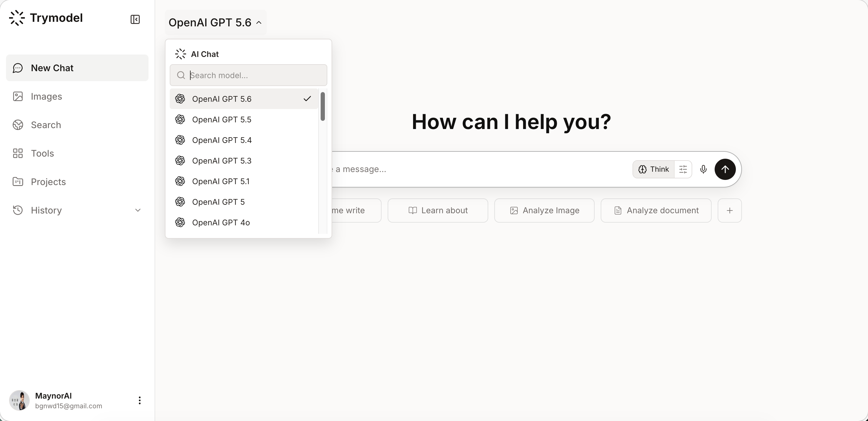The image size is (868, 421).
Task: Open the Images section
Action: (77, 96)
